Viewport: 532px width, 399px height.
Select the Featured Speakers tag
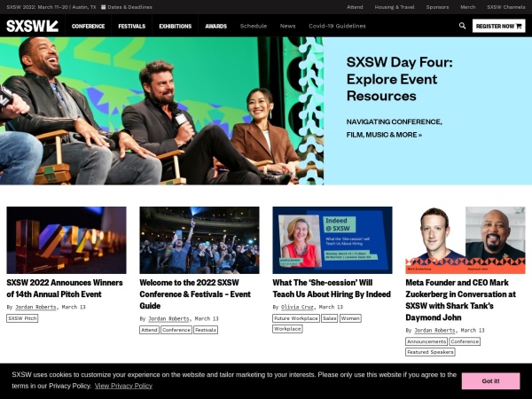(430, 352)
